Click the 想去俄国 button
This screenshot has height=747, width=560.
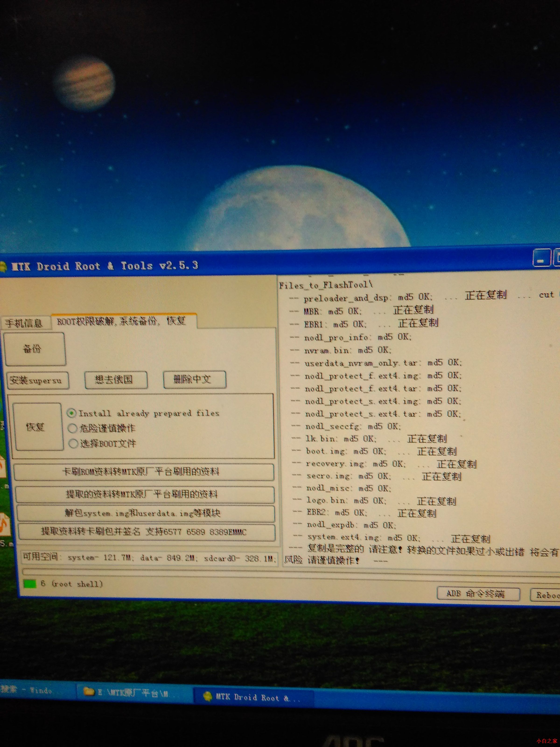(x=116, y=380)
